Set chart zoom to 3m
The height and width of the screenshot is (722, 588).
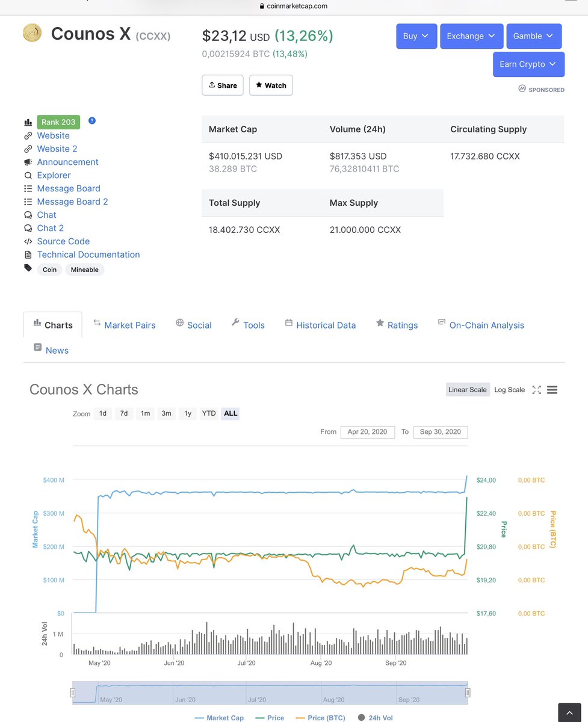pyautogui.click(x=166, y=413)
